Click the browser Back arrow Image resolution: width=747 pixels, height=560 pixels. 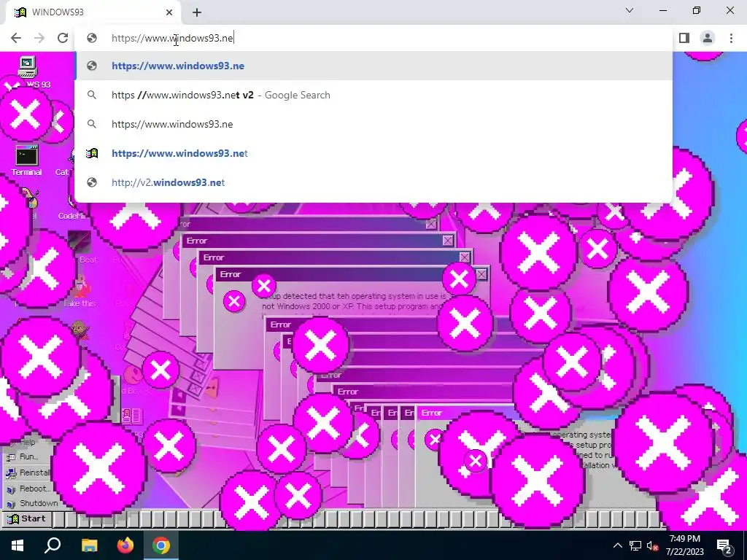tap(16, 38)
